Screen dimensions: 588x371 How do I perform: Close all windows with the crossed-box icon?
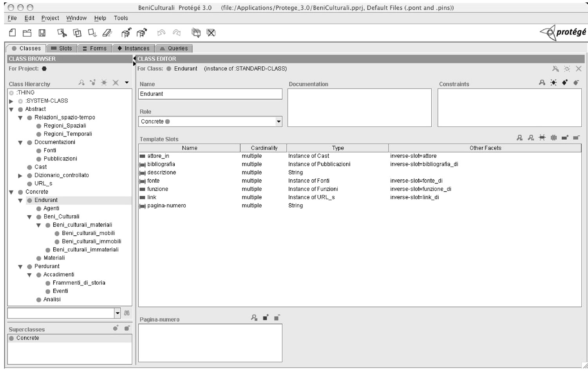point(211,33)
